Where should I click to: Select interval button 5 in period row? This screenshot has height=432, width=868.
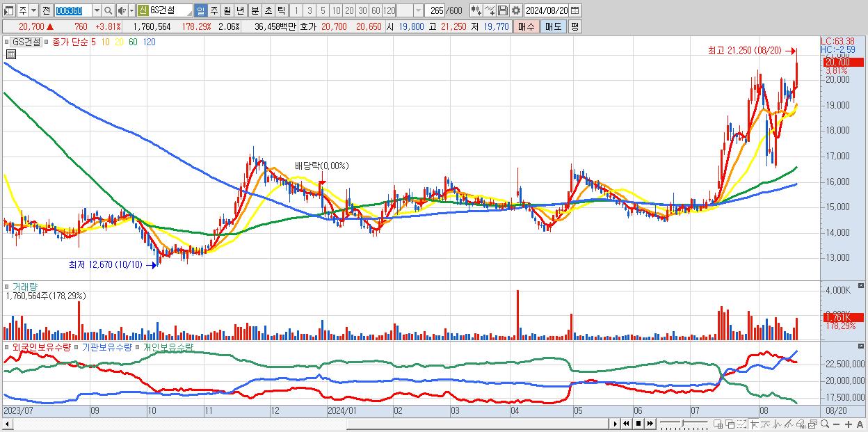click(x=323, y=10)
